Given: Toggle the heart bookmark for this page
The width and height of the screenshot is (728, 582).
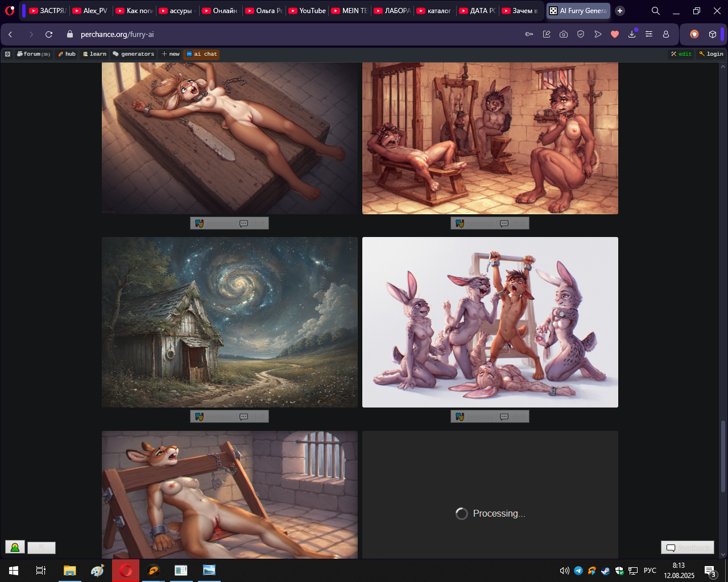Looking at the screenshot, I should [615, 35].
